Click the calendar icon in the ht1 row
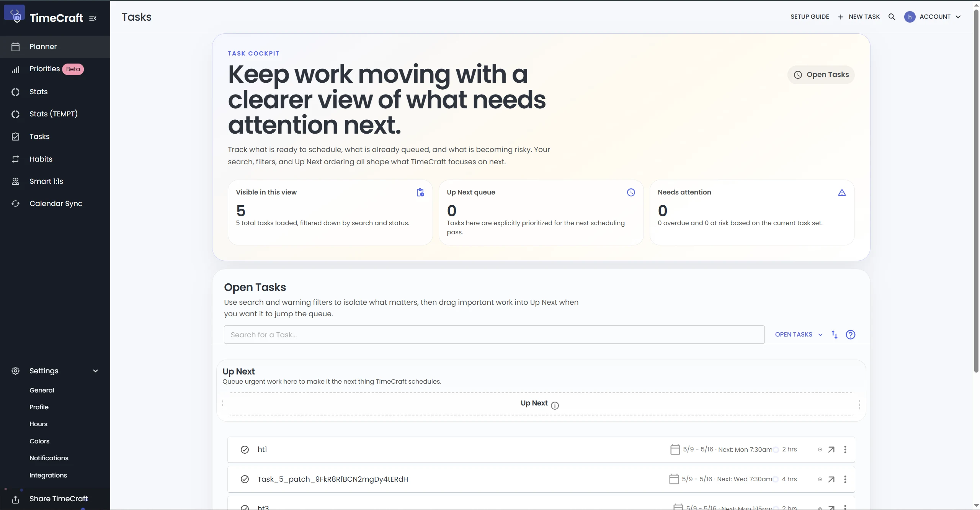Screen dimensions: 980x510 [675, 449]
